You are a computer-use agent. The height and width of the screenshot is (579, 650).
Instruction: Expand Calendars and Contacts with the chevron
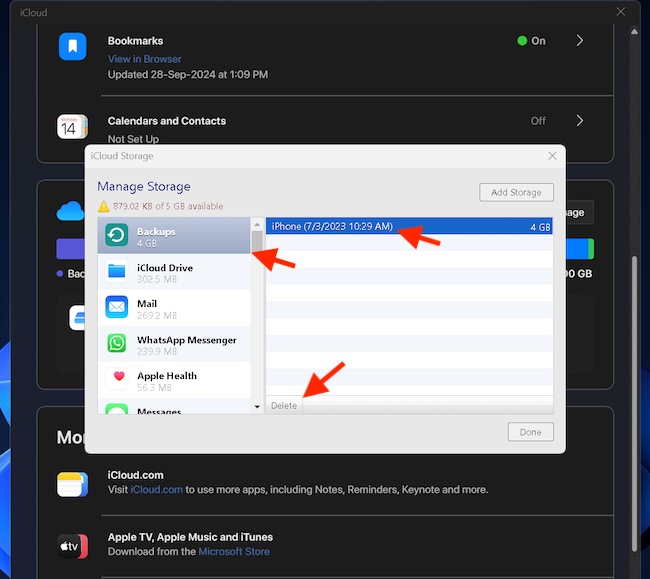pos(580,121)
